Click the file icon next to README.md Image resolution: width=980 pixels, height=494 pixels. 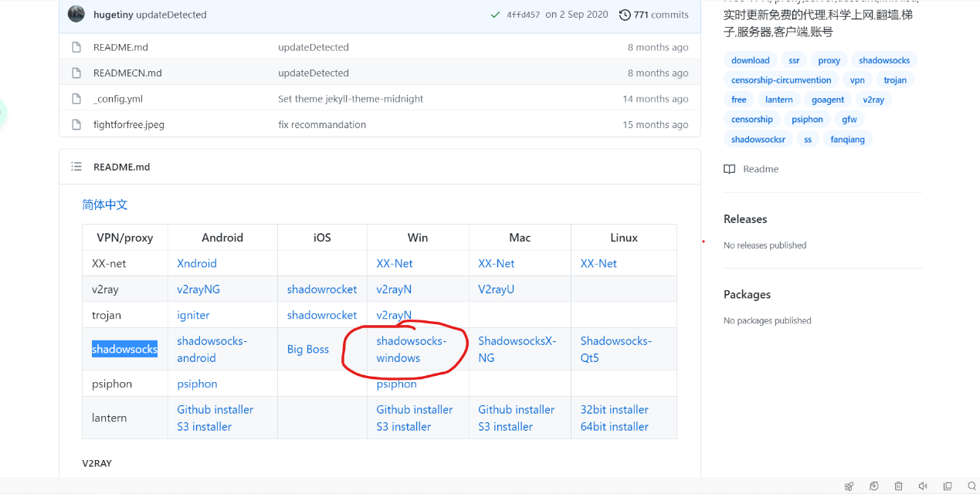76,47
